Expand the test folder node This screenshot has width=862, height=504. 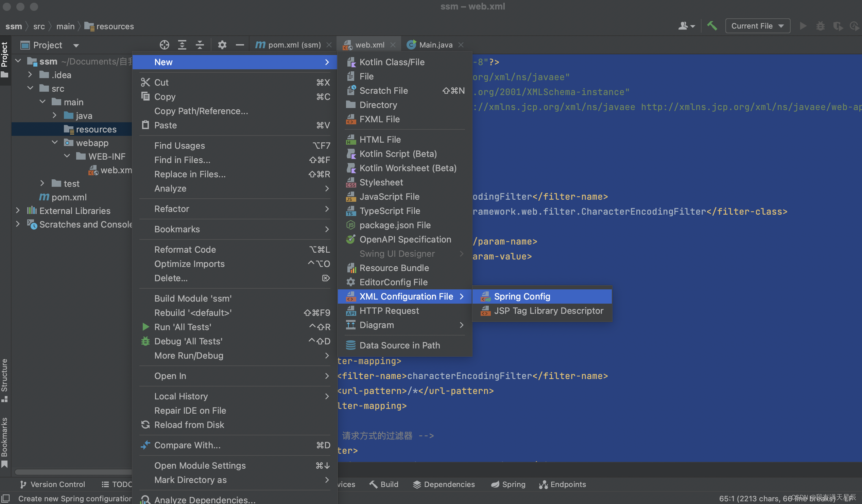pos(42,183)
